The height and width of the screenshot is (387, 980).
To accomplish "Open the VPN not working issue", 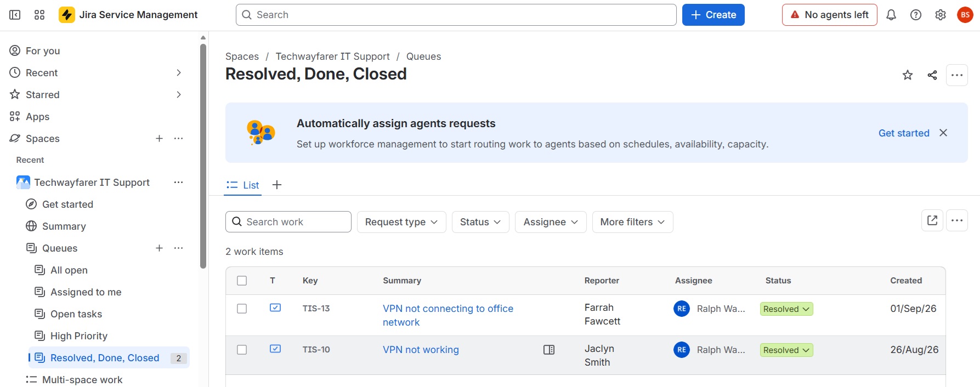I will 421,350.
